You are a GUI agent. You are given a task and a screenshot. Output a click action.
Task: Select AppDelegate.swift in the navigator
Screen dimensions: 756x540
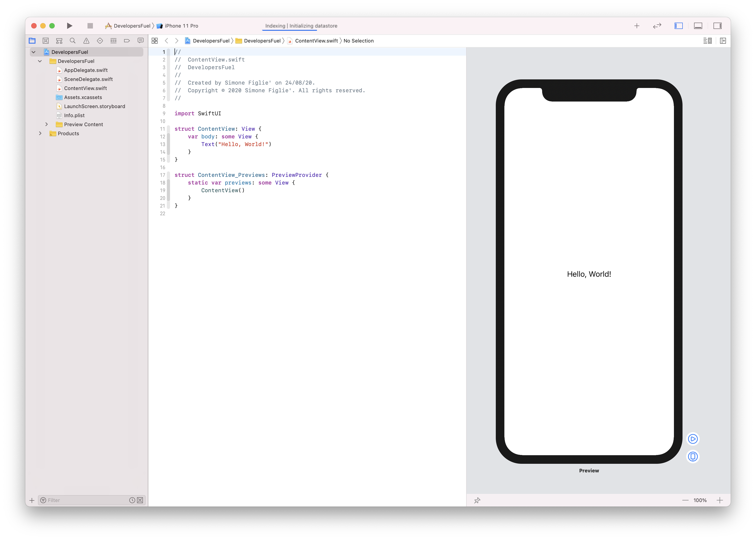click(86, 70)
